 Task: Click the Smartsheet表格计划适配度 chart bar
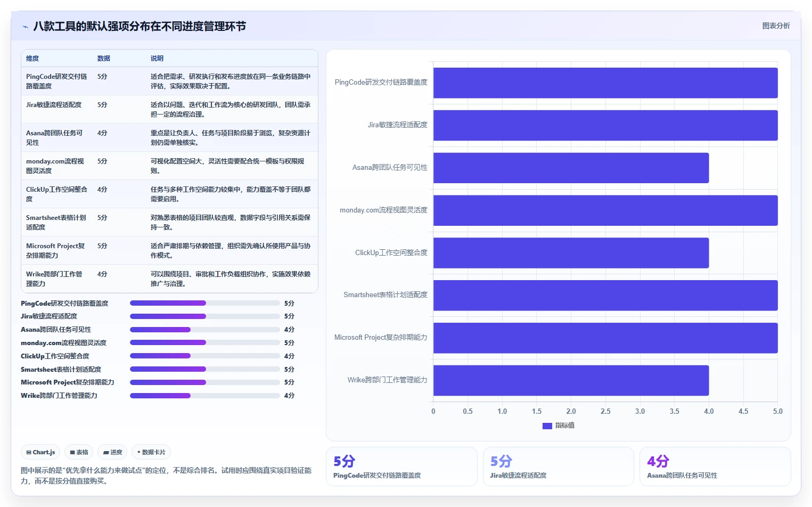605,295
